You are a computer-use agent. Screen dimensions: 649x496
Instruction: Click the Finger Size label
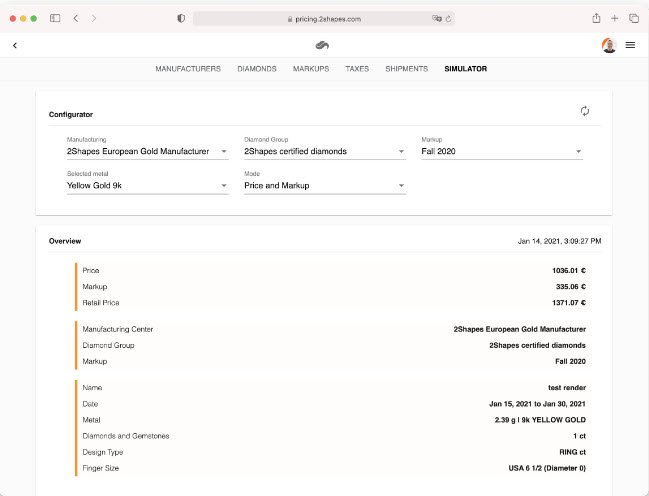tap(101, 468)
